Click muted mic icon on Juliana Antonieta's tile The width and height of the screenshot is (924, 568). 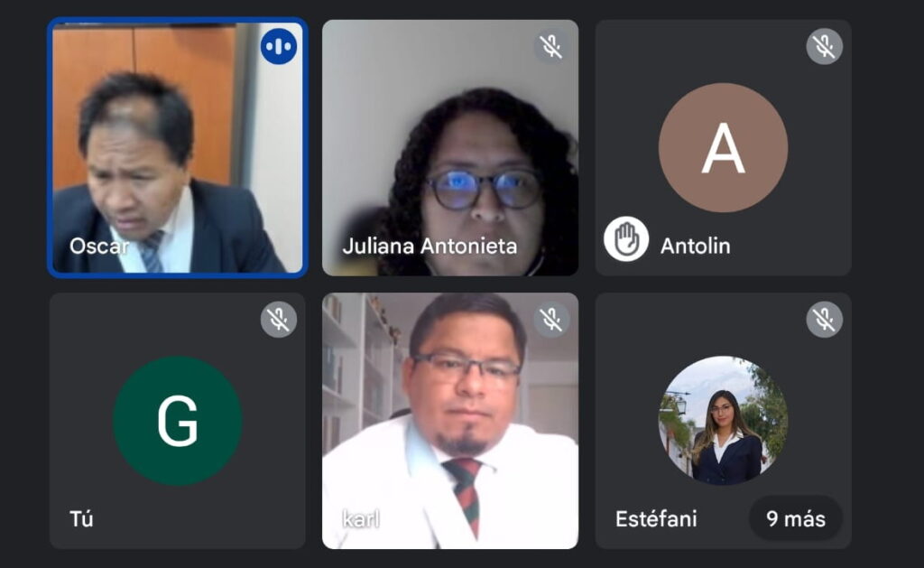(551, 46)
